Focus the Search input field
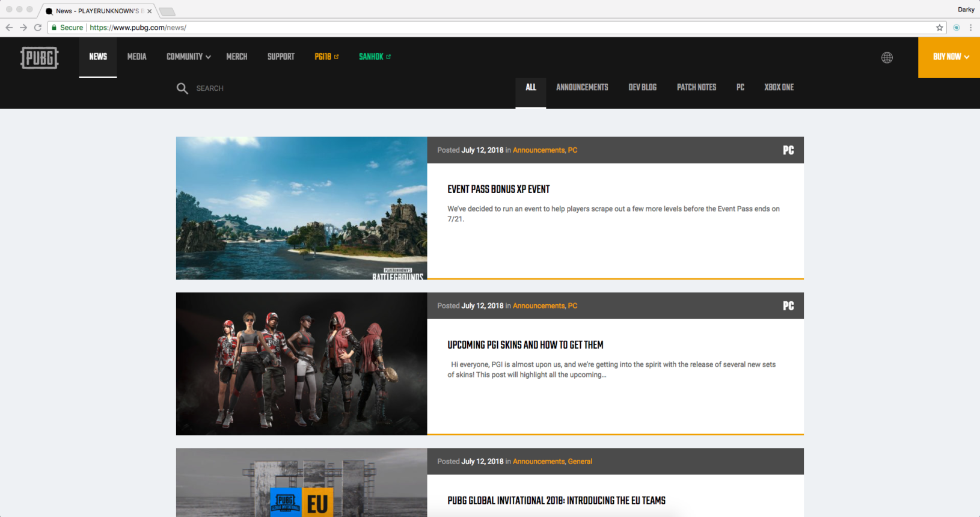 coord(210,88)
